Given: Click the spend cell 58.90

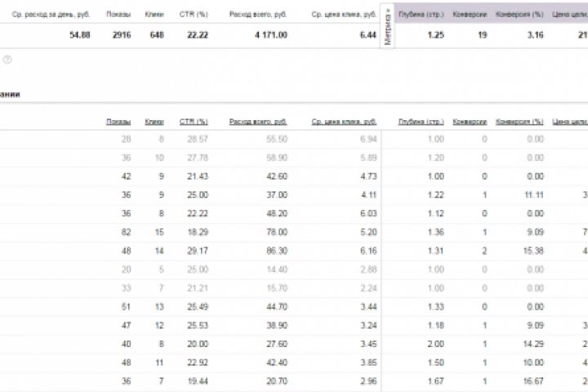Looking at the screenshot, I should pyautogui.click(x=277, y=158).
